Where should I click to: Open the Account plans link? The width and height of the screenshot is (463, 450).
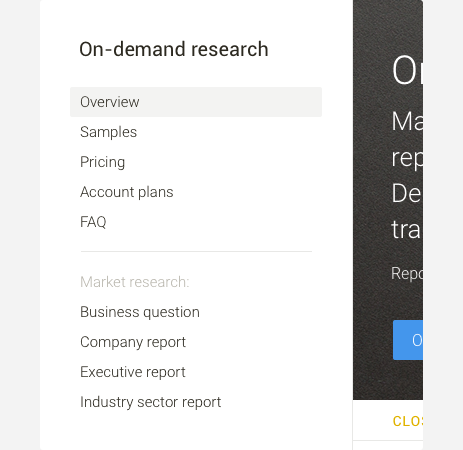click(127, 192)
